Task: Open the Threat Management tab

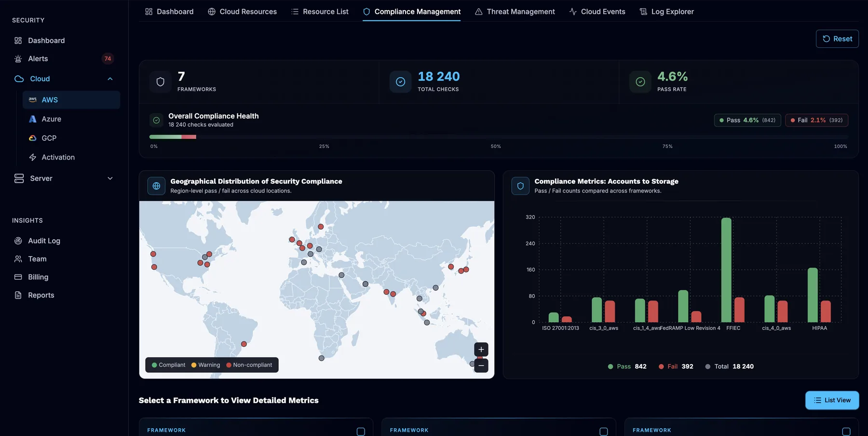Action: point(515,12)
